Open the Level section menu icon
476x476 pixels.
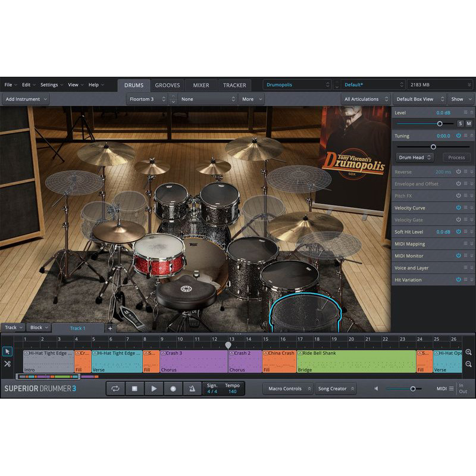pos(466,112)
